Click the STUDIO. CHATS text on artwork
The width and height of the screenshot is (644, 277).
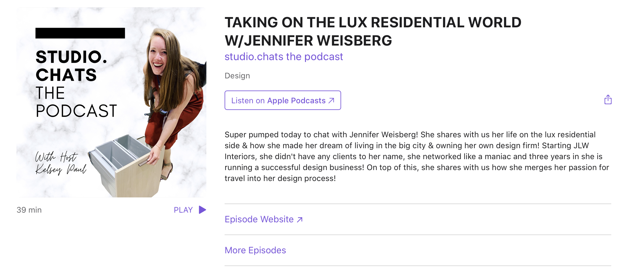(71, 66)
